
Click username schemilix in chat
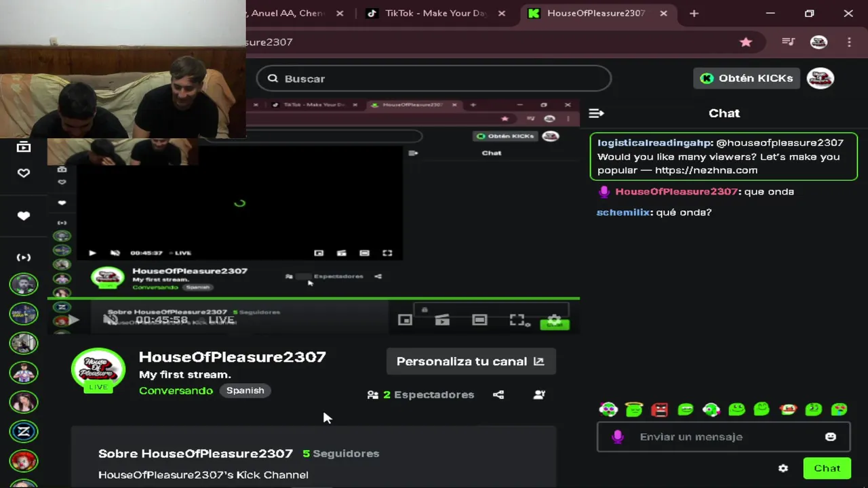(x=623, y=212)
